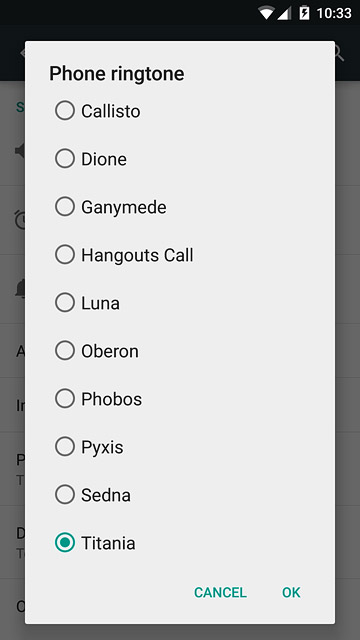
Task: Choose Dione as phone ringtone
Action: (x=64, y=158)
